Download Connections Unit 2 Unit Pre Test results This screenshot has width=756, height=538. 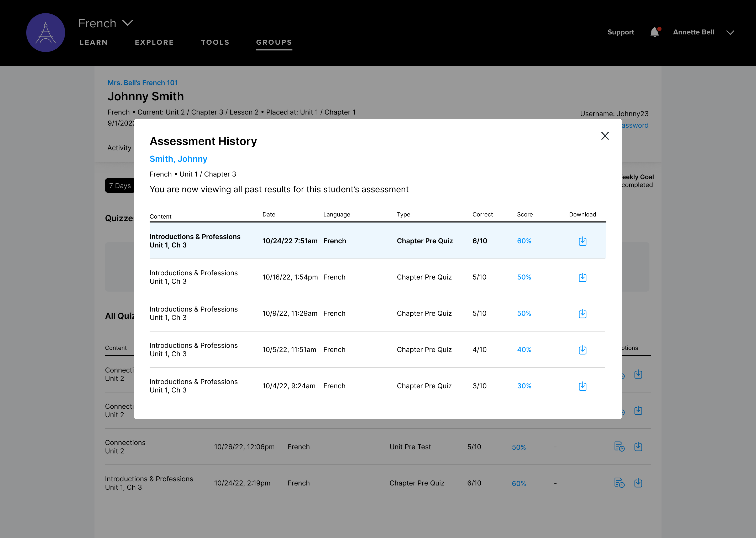(x=638, y=447)
